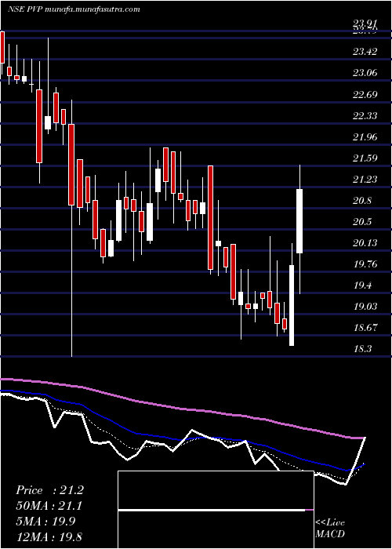Select the 19.4 price axis label

coord(362,285)
